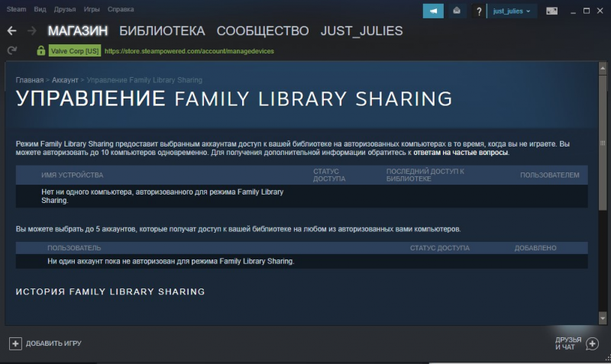
Task: Click the ИМЯ УСТРОЙСТВА column header
Action: coord(72,176)
